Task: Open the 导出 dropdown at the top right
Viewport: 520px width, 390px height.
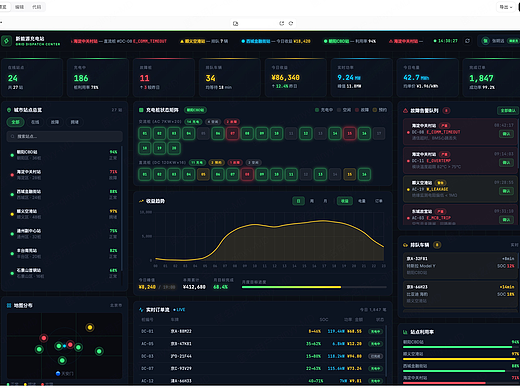Action: (506, 7)
